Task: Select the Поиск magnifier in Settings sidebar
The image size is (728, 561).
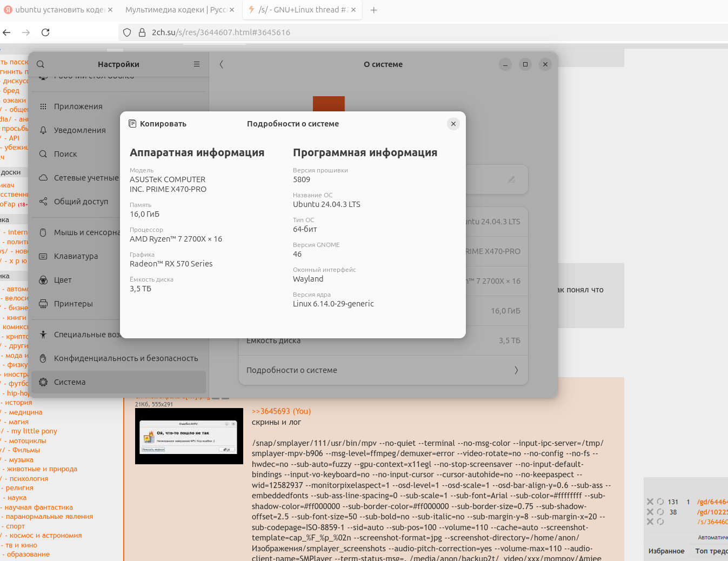Action: click(x=43, y=154)
